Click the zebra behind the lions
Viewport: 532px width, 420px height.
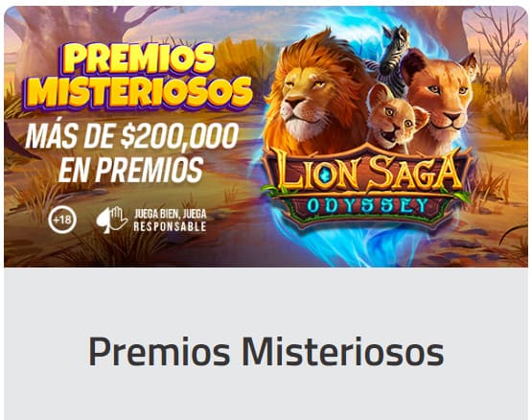[x=394, y=56]
